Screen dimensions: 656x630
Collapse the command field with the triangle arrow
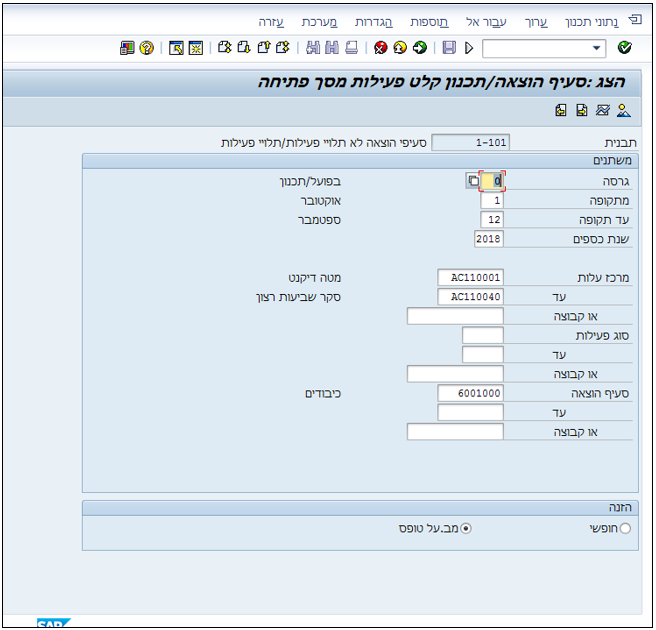[469, 48]
